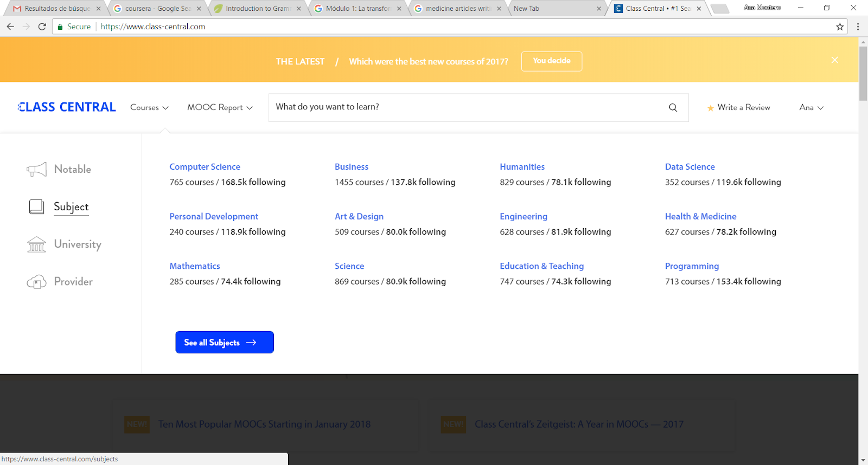Open Ten Most Popular MOOCs article

pos(264,424)
